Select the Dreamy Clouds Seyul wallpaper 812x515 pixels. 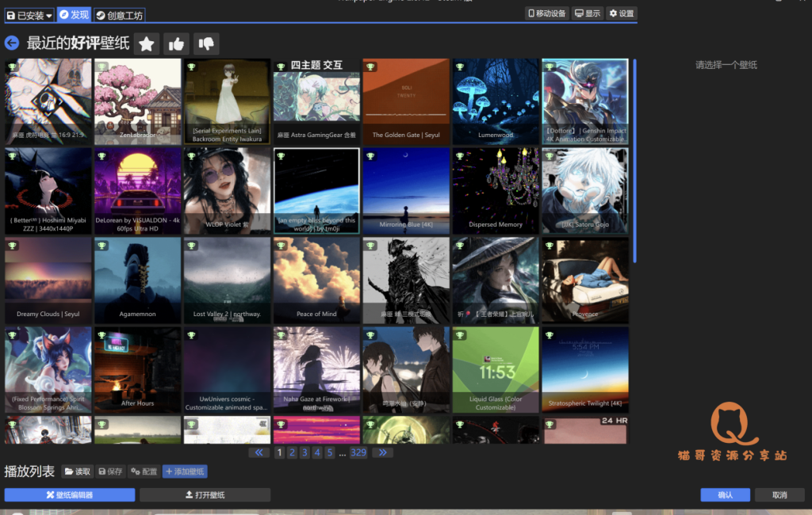coord(48,280)
